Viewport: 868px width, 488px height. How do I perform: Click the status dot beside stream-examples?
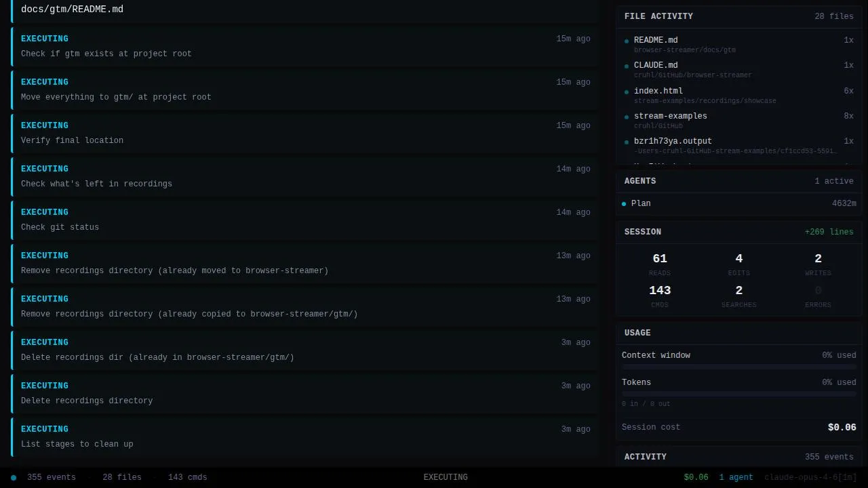pyautogui.click(x=627, y=117)
